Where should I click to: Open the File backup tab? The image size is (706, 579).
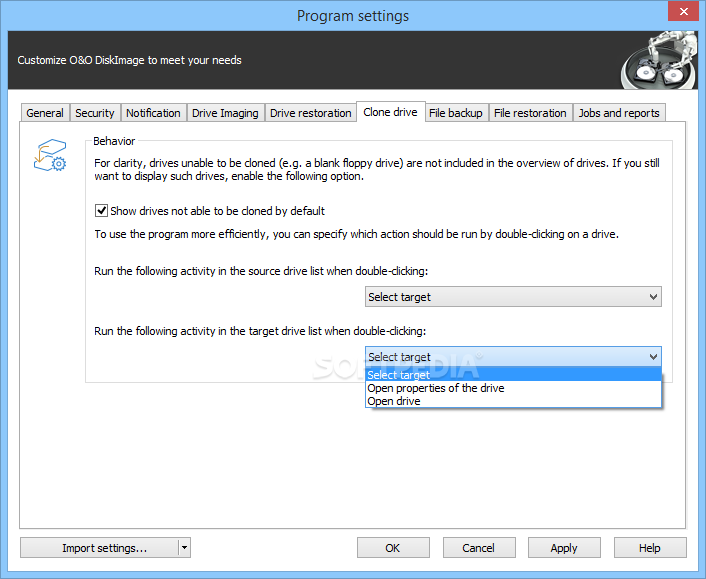456,113
